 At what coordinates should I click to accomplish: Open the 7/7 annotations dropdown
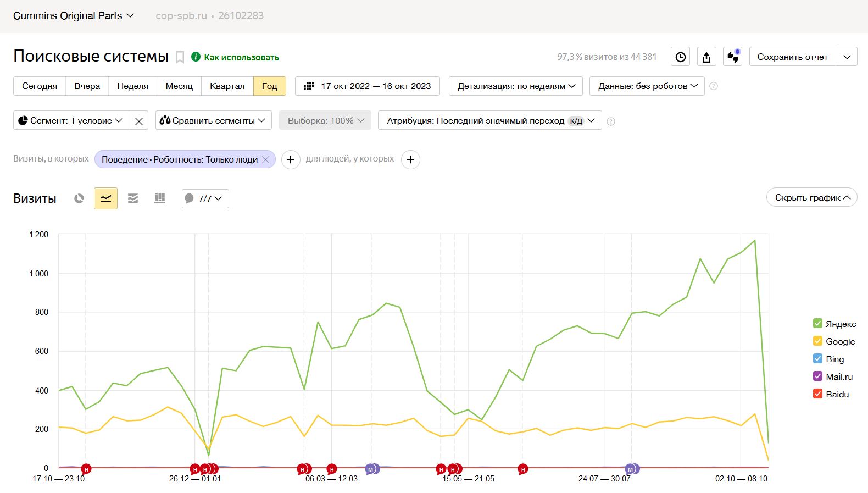(x=205, y=198)
